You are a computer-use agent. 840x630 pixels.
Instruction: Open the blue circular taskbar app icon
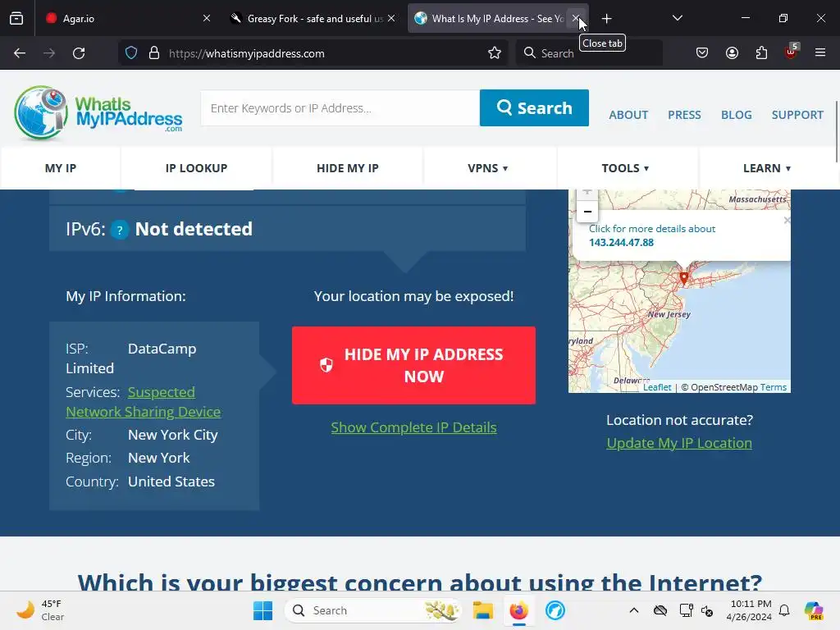click(555, 610)
